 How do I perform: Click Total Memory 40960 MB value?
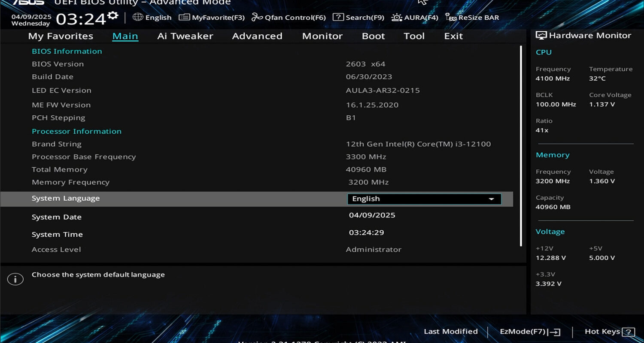click(x=366, y=169)
